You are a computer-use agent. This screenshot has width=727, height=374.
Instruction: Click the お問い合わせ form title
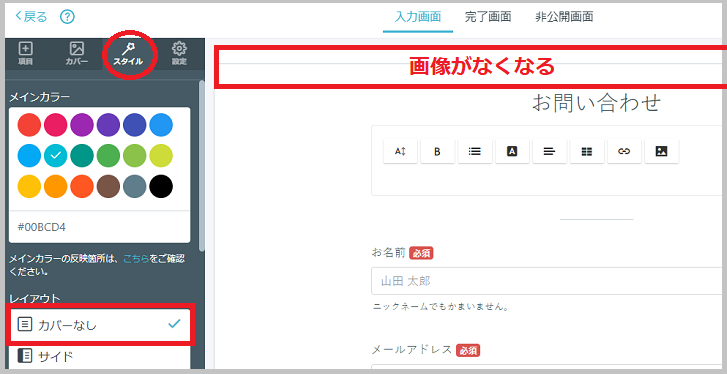coord(596,103)
